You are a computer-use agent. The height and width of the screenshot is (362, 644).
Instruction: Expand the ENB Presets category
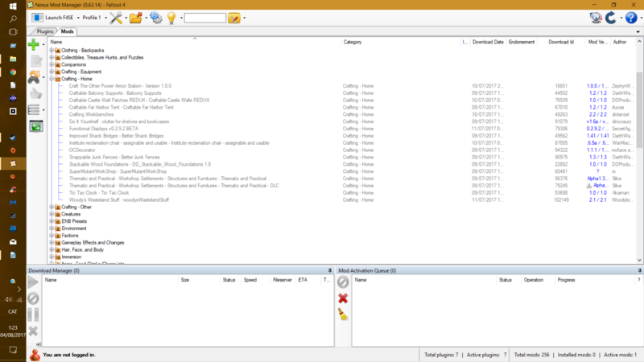52,221
